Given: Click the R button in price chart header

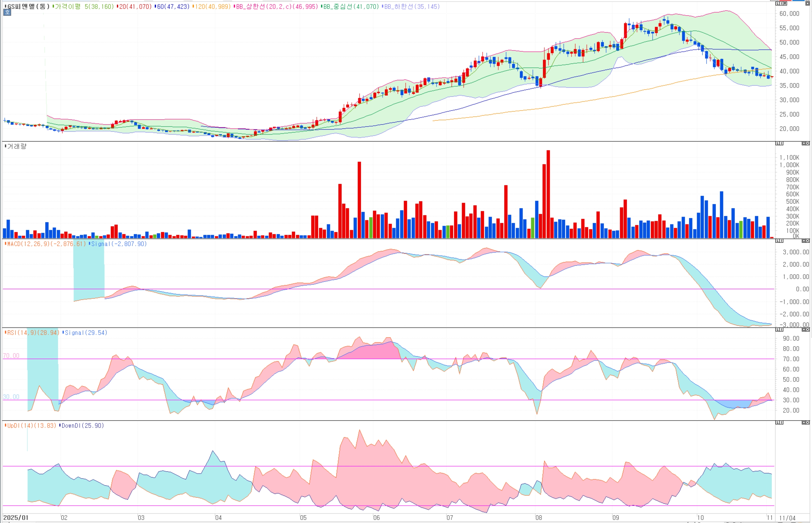Looking at the screenshot, I should pos(785,3).
